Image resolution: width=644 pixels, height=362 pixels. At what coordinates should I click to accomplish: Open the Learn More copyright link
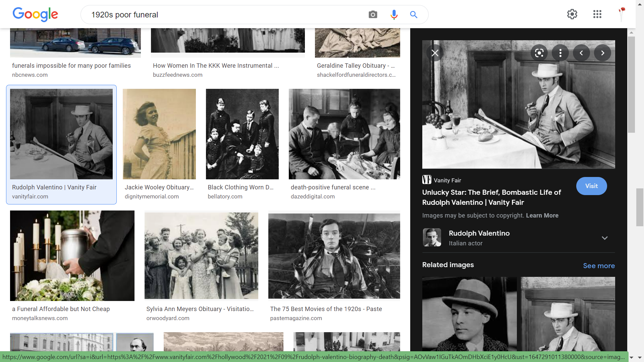[542, 216]
